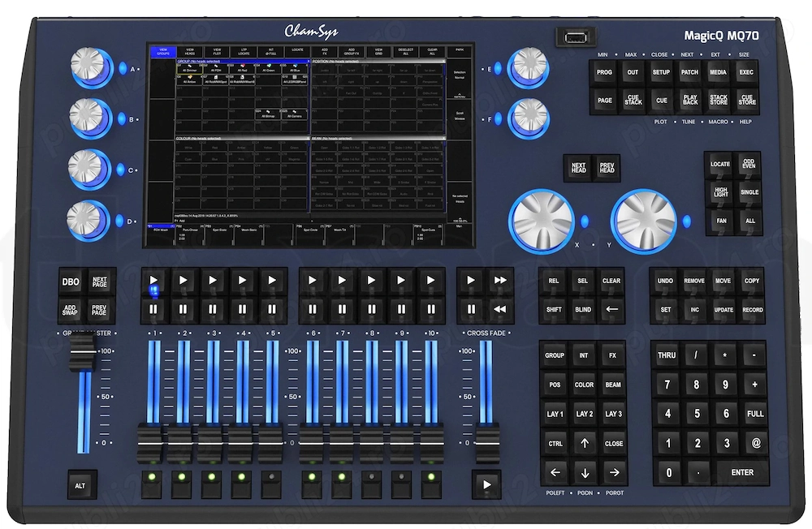Open the PATCH window button
Viewport: 812px width, 529px height.
[x=689, y=72]
